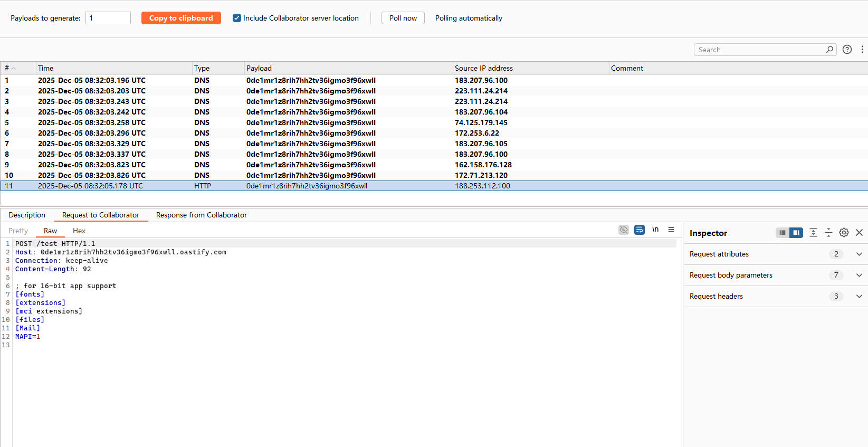Image resolution: width=868 pixels, height=447 pixels.
Task: Select Request to Collaborator tab
Action: (101, 215)
